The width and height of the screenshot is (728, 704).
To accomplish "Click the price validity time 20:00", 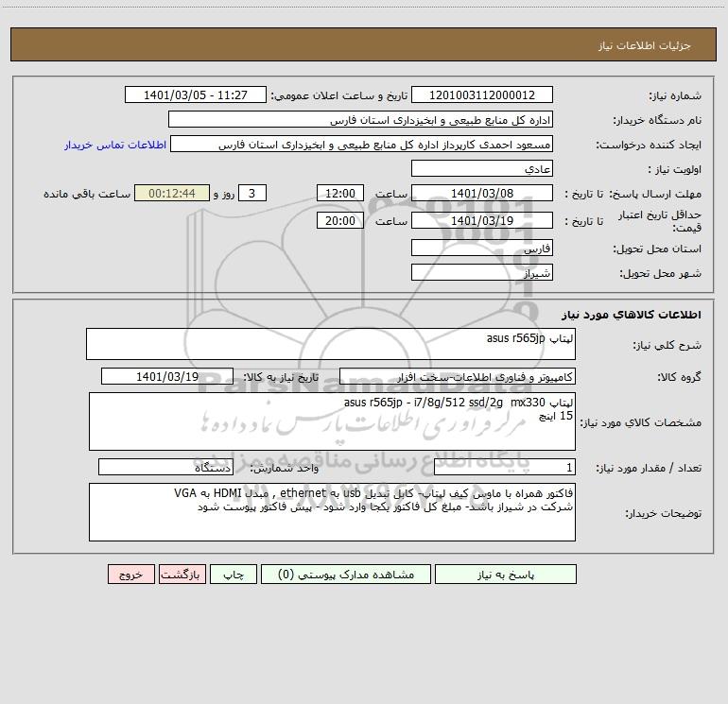I will point(339,220).
